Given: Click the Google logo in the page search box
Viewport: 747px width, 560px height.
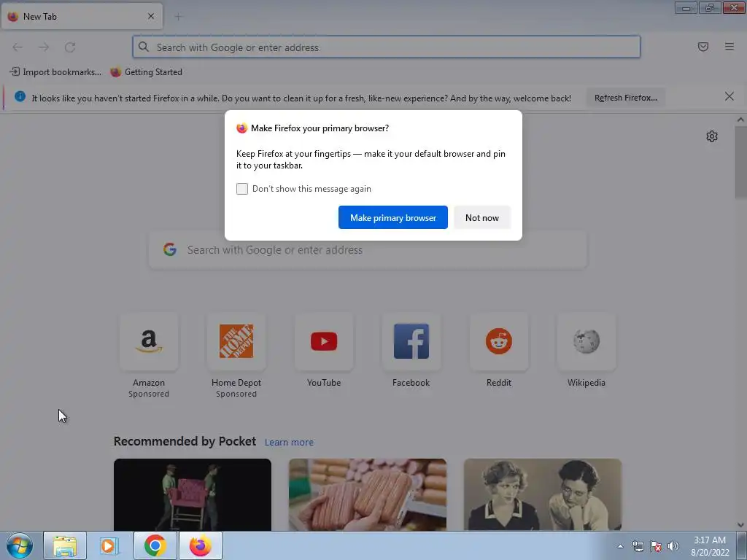Looking at the screenshot, I should point(170,249).
